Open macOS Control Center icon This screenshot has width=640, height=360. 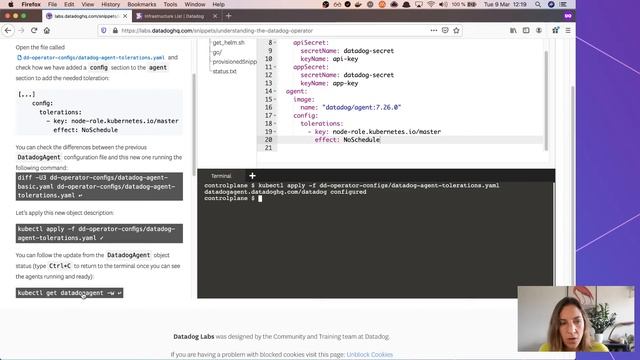click(x=564, y=4)
